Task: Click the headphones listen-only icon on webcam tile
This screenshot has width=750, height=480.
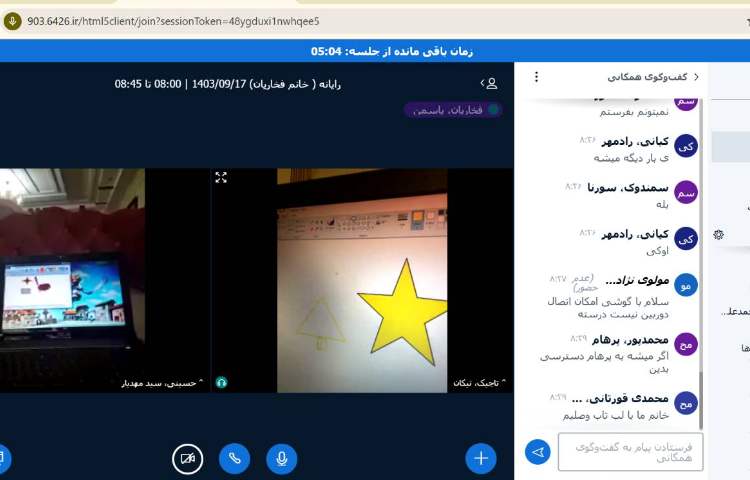Action: tap(221, 382)
